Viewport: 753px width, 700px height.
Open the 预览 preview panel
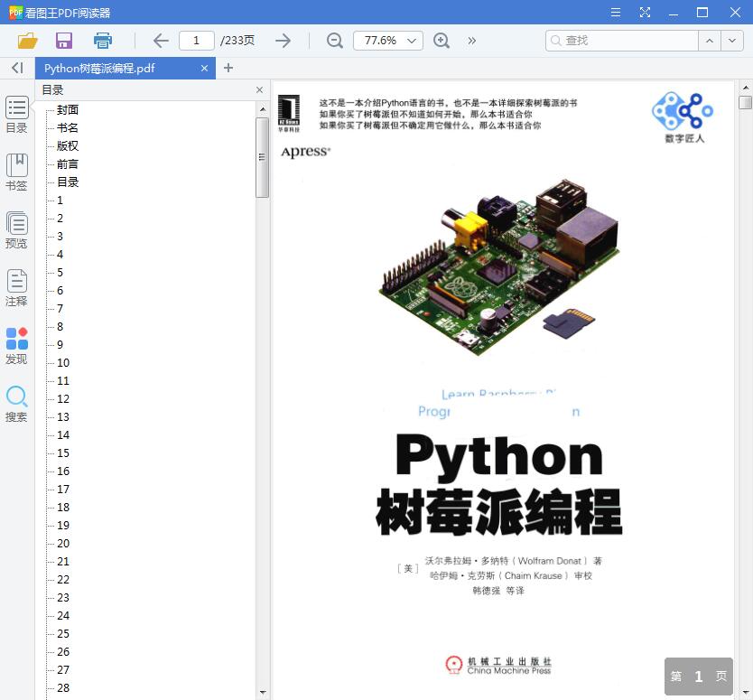click(16, 229)
